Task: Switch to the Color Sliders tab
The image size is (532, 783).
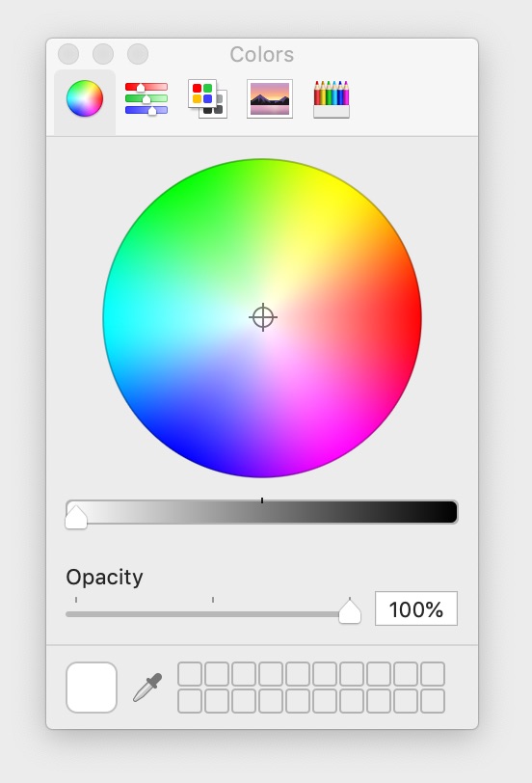Action: click(146, 99)
